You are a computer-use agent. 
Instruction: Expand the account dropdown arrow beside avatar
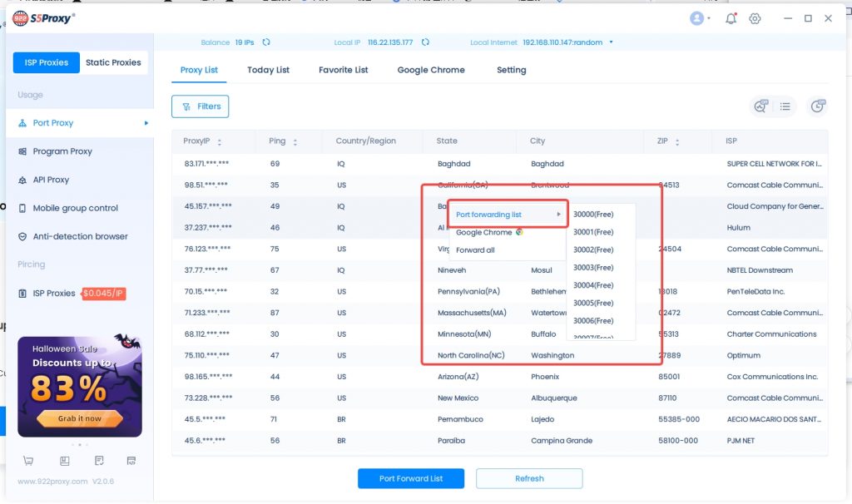(x=709, y=18)
